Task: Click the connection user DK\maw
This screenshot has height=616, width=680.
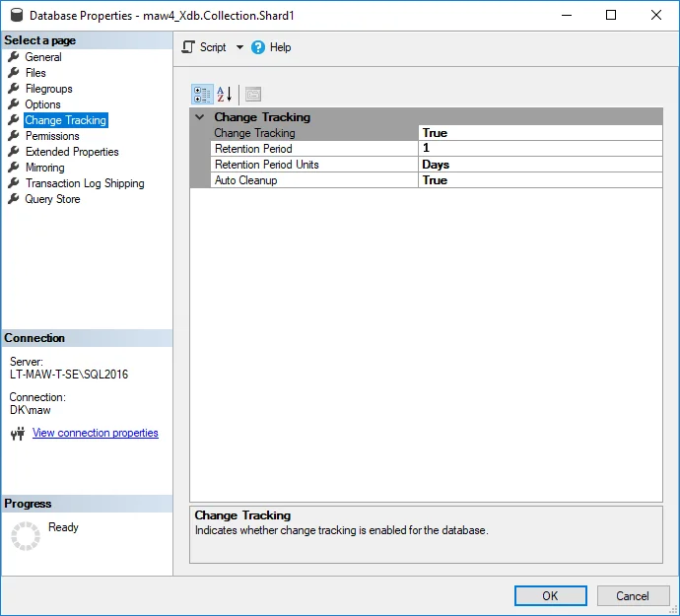Action: click(30, 410)
